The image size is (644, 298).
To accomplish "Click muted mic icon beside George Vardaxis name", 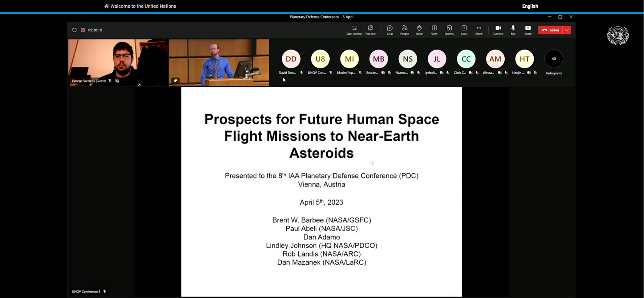I will pos(110,81).
